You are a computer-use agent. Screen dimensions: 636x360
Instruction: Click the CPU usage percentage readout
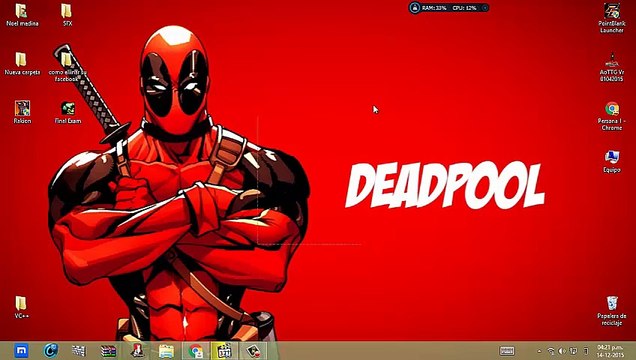click(x=464, y=8)
